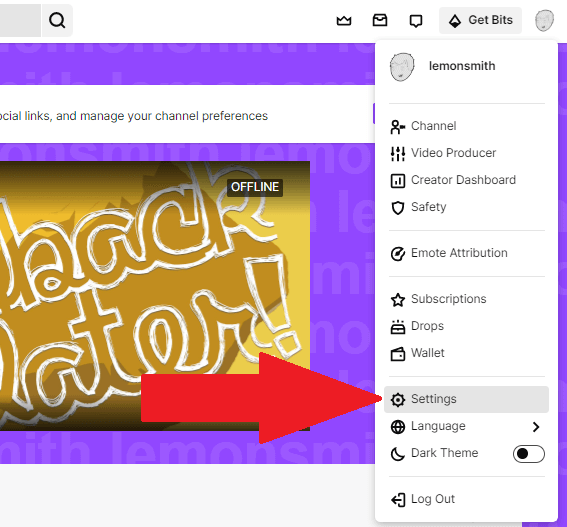Open Video Producer menu item

[466, 153]
